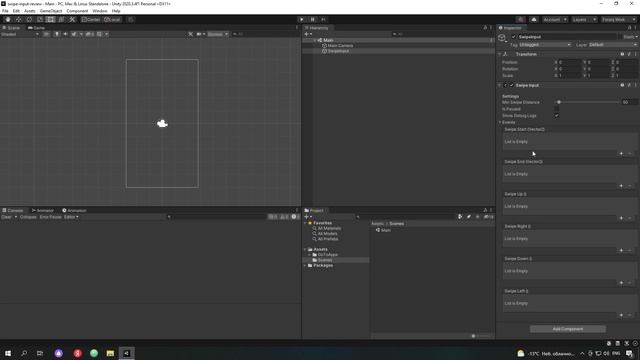Open the GameObject menu
This screenshot has height=360, width=640.
pyautogui.click(x=51, y=11)
